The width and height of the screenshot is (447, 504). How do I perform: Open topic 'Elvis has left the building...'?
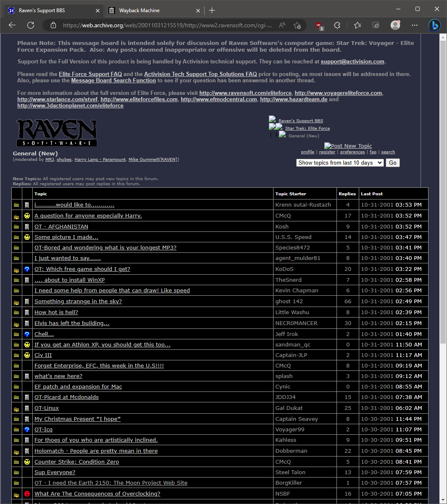coord(72,323)
